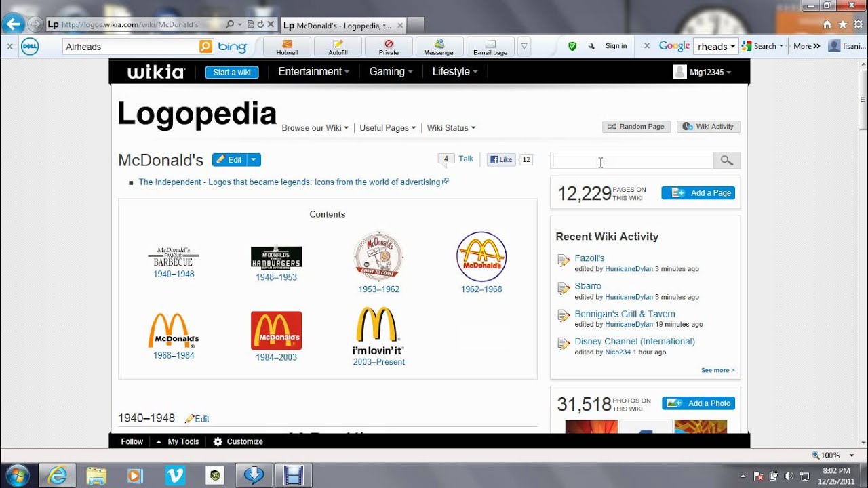Open the 1948–1953 Hamburgers logo thumbnail
This screenshot has height=488, width=868.
(x=276, y=257)
